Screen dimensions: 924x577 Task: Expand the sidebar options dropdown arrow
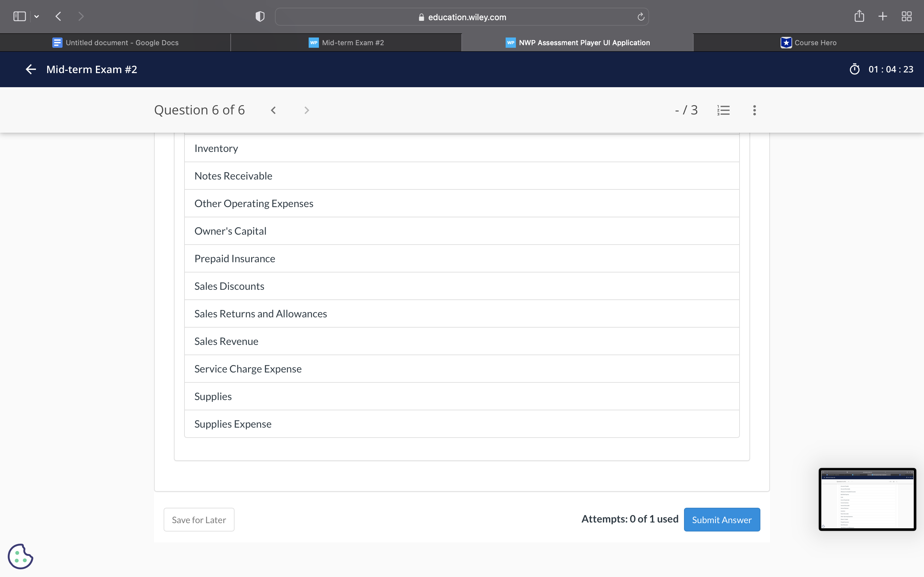tap(37, 16)
